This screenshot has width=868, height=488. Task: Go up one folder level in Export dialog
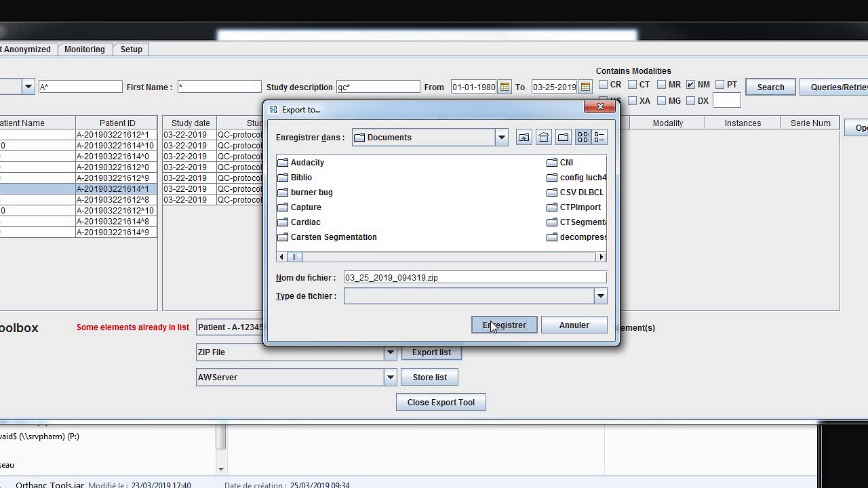[524, 138]
